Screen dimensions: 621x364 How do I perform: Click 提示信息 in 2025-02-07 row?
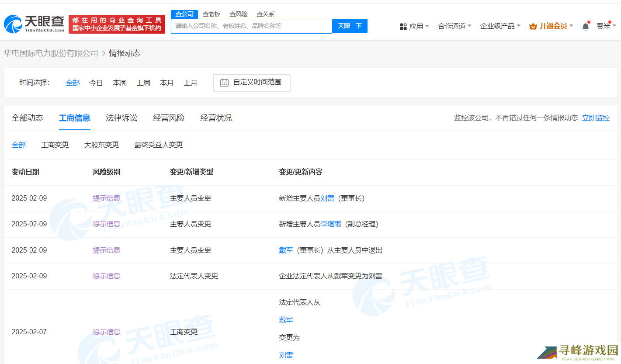point(107,332)
